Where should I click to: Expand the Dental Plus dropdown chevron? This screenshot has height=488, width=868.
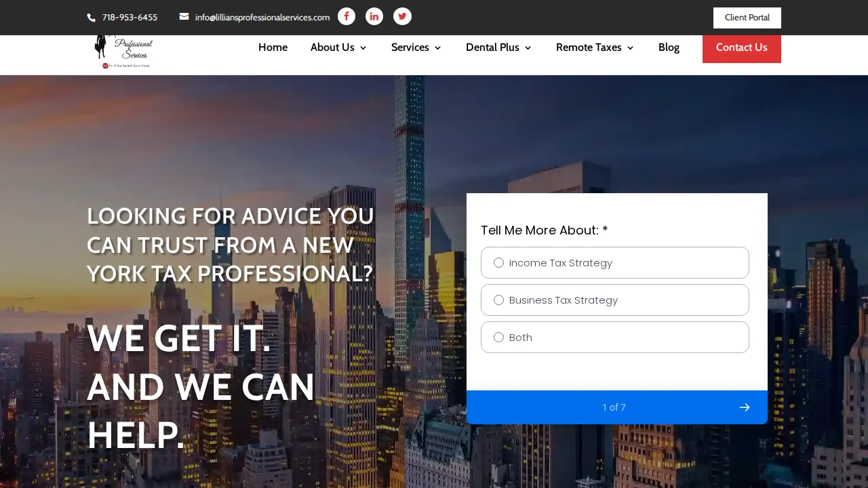point(528,48)
